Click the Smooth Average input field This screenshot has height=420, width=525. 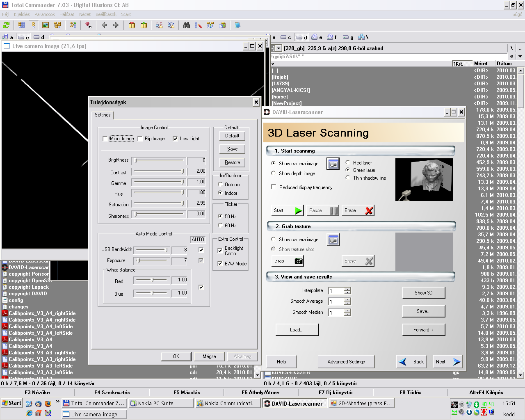pyautogui.click(x=336, y=302)
